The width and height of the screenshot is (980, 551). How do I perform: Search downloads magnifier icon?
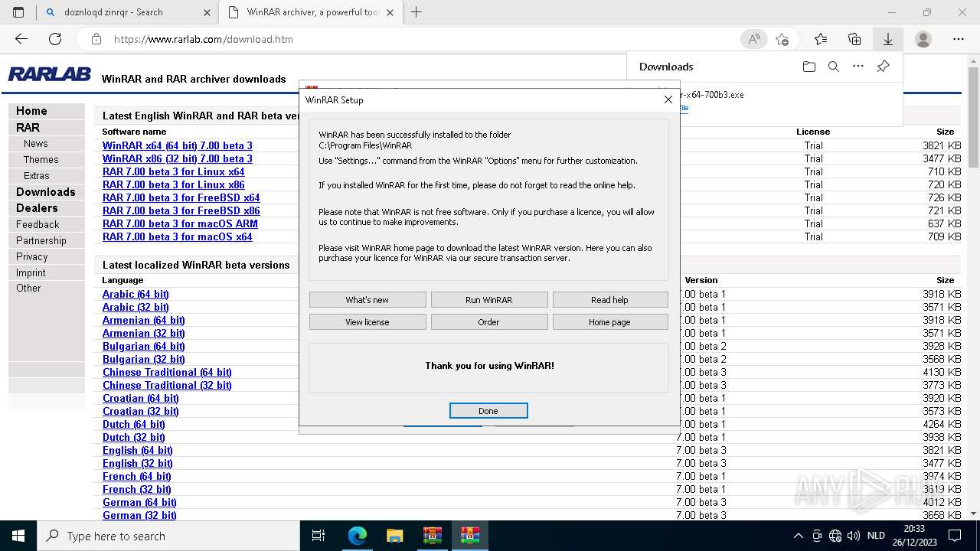click(834, 67)
